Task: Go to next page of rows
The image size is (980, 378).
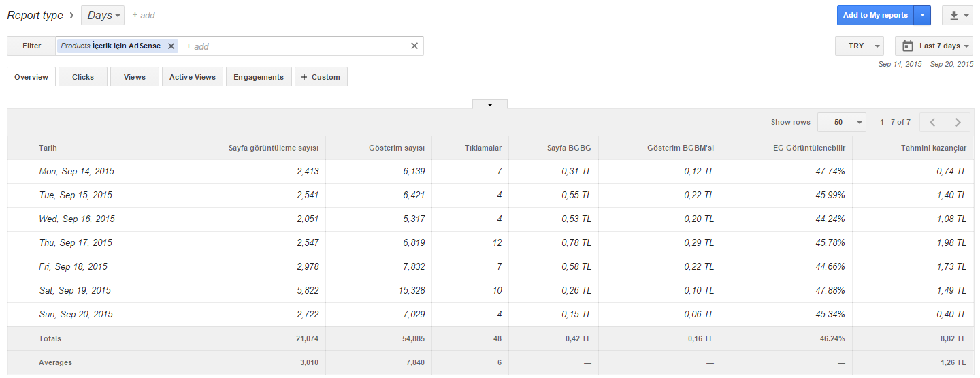Action: 958,122
